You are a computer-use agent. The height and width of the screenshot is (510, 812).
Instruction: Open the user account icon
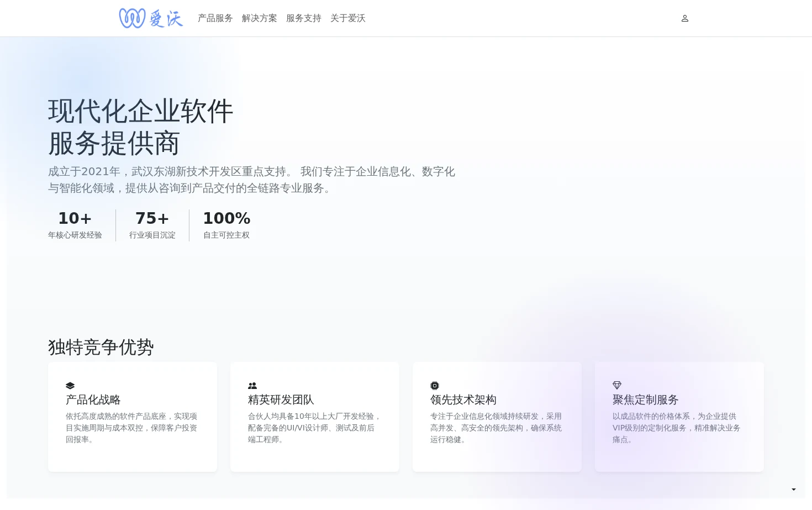[685, 18]
